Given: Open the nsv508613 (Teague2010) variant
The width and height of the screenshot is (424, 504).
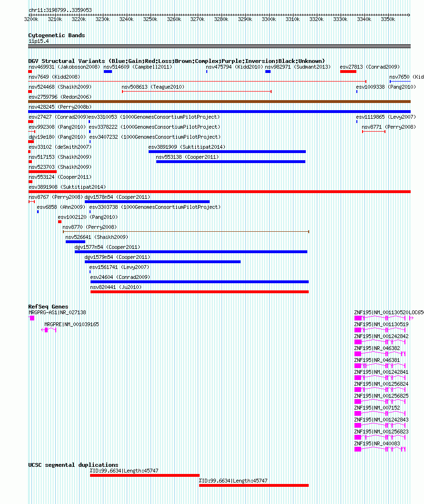Looking at the screenshot, I should point(153,87).
